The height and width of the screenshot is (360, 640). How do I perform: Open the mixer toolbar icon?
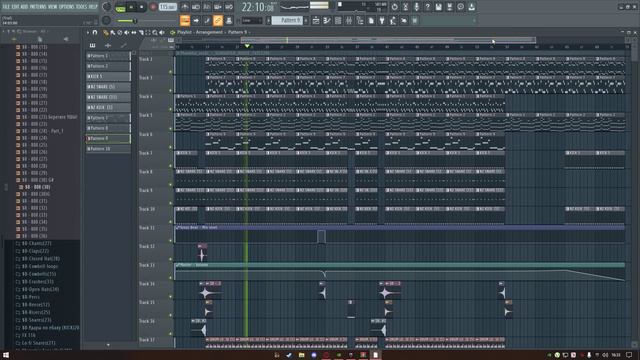(349, 20)
